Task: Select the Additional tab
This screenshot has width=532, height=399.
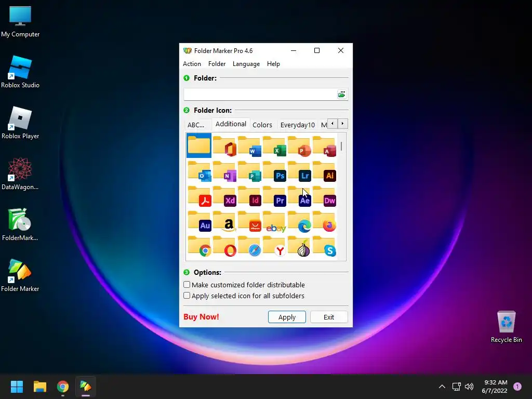Action: click(231, 124)
